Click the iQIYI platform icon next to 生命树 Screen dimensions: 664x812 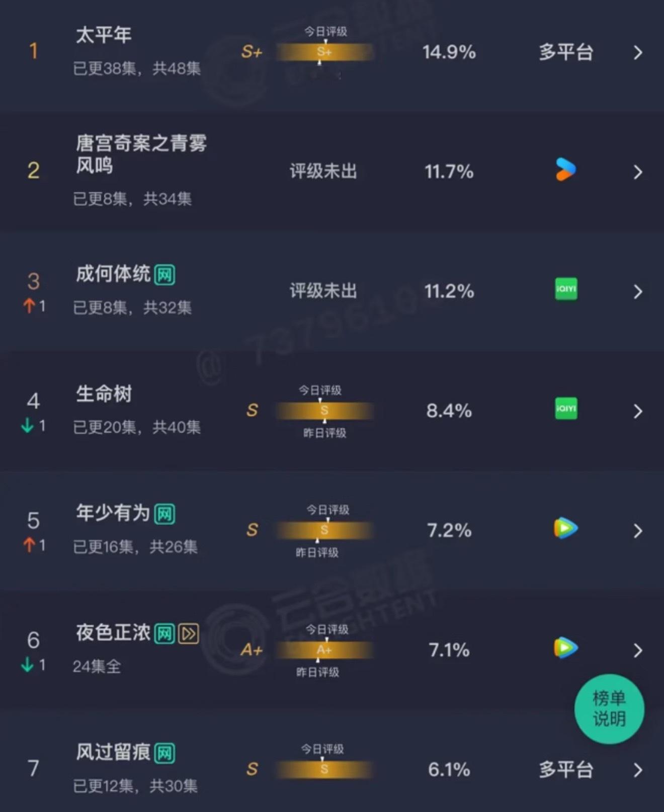click(565, 409)
